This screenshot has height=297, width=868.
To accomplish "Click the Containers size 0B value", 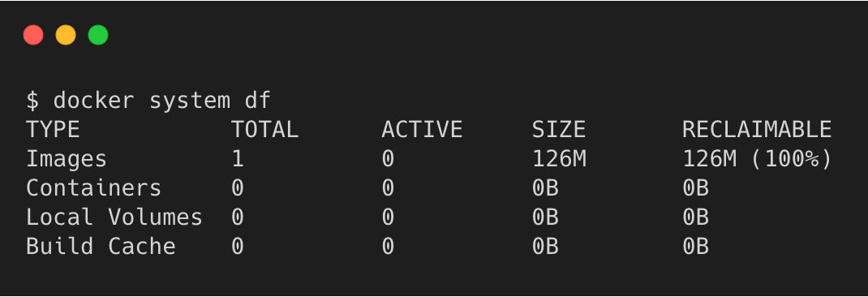I will click(x=545, y=187).
